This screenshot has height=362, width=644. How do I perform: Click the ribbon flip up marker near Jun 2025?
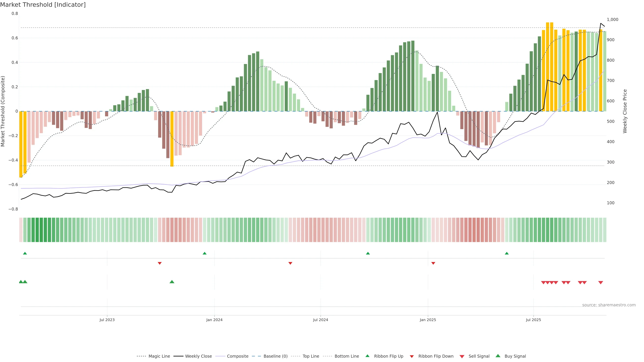tap(507, 253)
